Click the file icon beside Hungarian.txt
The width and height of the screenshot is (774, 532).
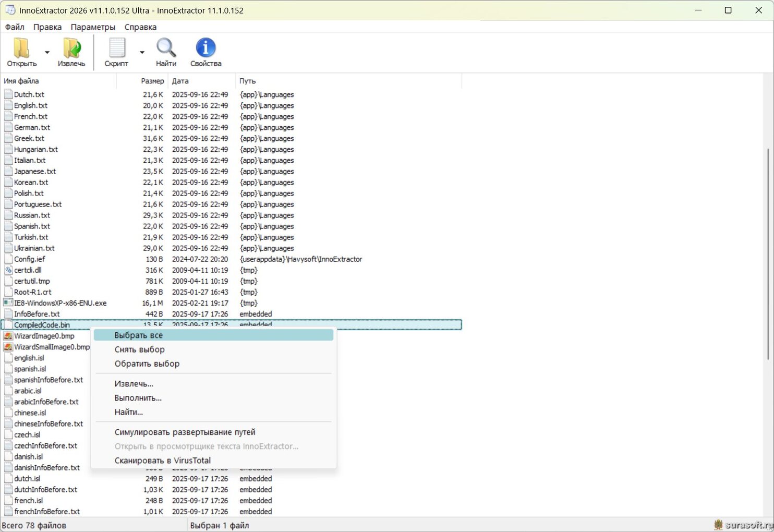[x=8, y=149]
